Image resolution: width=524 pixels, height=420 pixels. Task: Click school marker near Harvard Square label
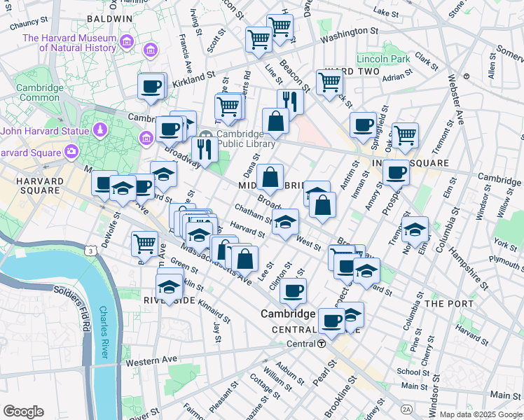123,191
